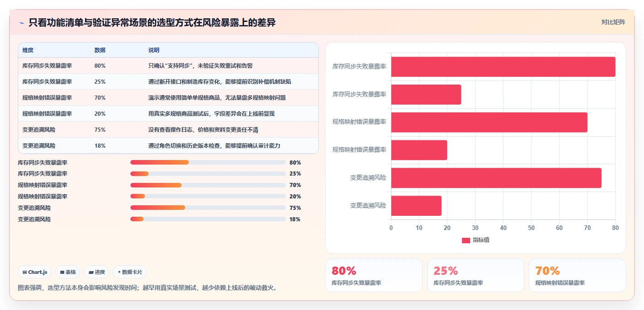Click 75% in the table's 数据 column
This screenshot has height=310, width=644.
coord(100,130)
